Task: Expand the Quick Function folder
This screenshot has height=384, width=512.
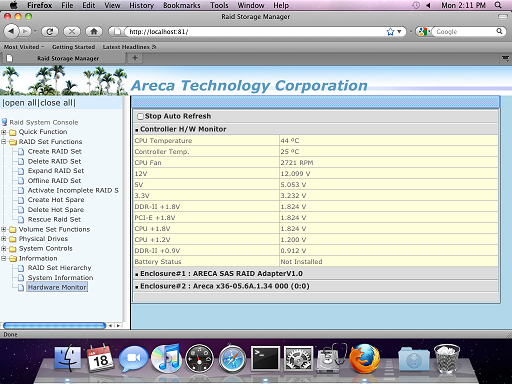Action: pos(4,132)
